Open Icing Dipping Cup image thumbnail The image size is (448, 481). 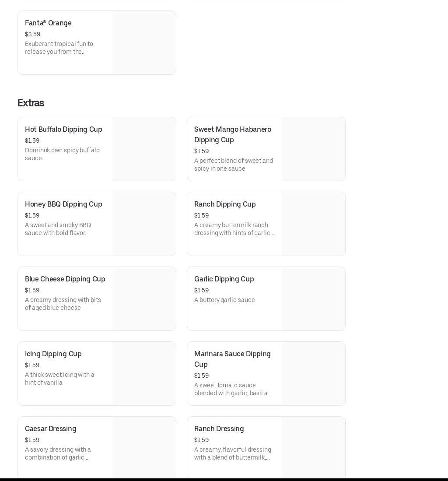coord(144,374)
